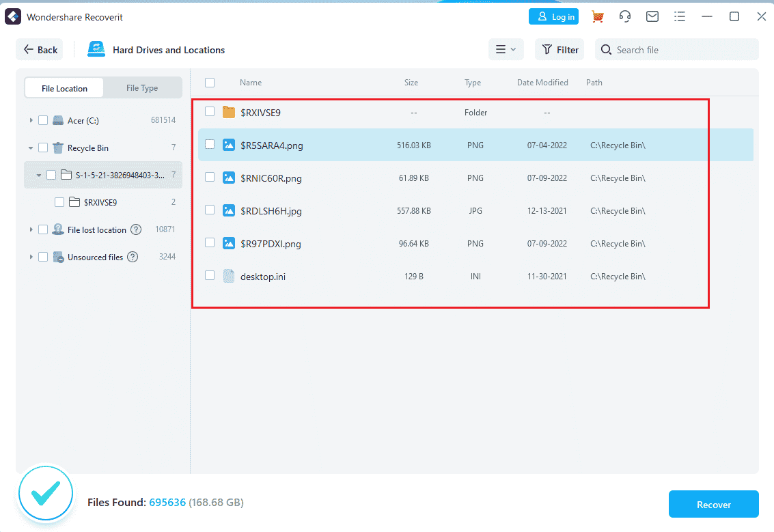Check the select-all box beside Name header
The height and width of the screenshot is (532, 774).
(210, 83)
